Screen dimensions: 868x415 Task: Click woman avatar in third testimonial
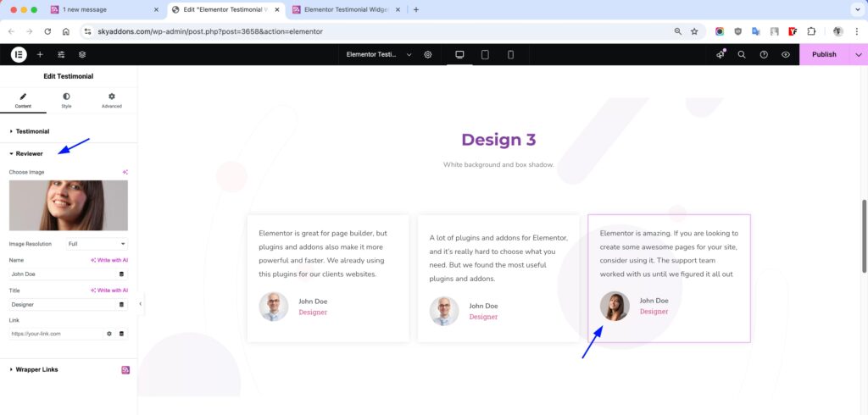(x=615, y=306)
